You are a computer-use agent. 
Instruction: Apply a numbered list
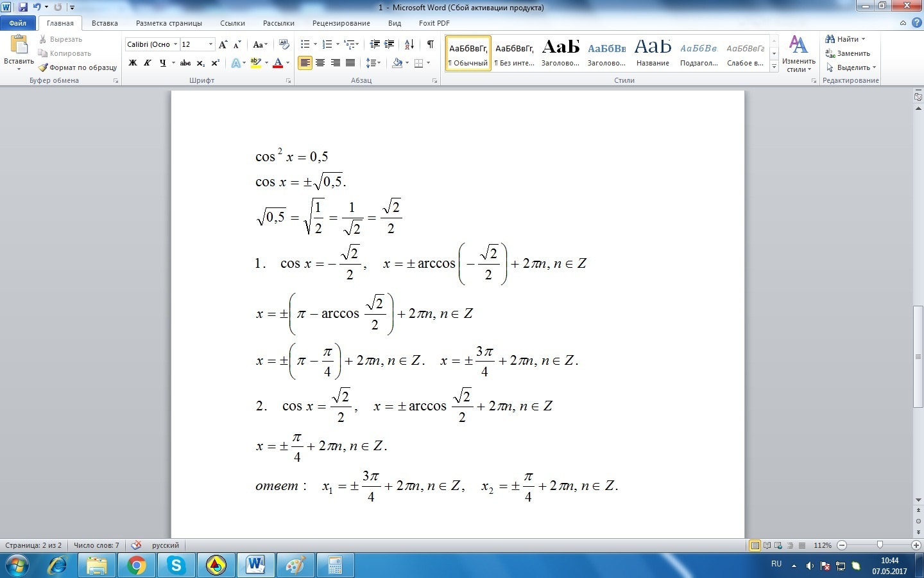point(327,44)
